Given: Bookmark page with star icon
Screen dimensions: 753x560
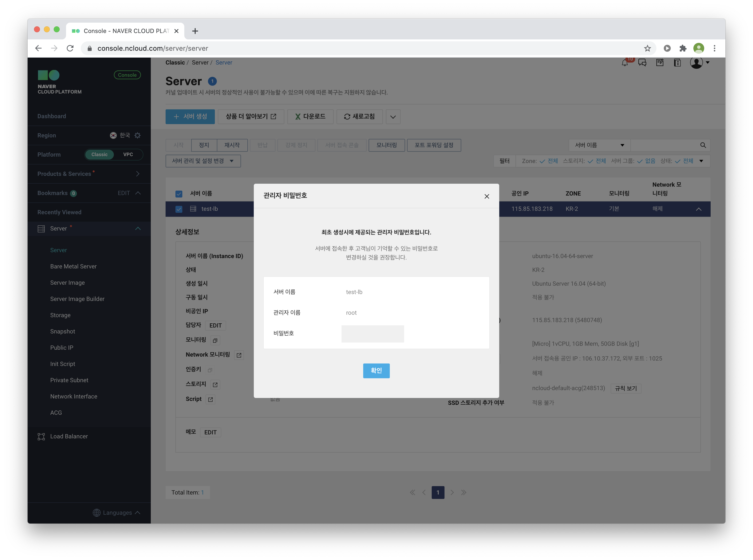Looking at the screenshot, I should click(647, 48).
